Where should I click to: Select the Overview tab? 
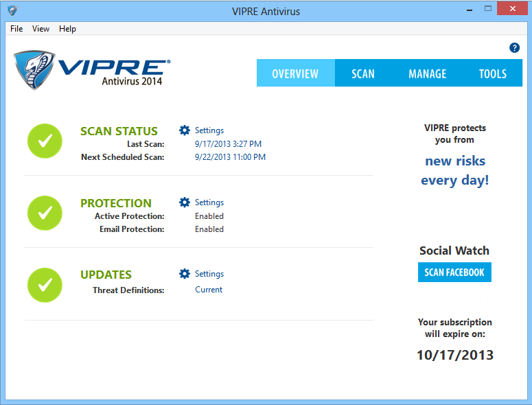[295, 73]
